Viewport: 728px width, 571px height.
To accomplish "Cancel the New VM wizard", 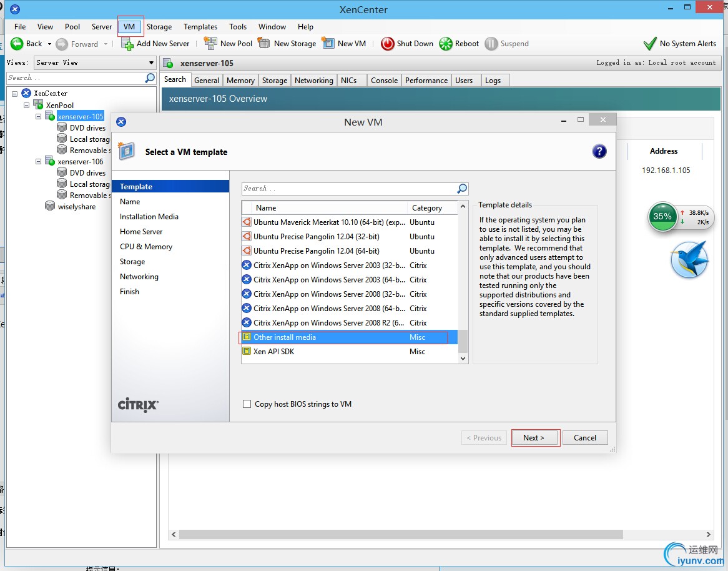I will tap(585, 438).
